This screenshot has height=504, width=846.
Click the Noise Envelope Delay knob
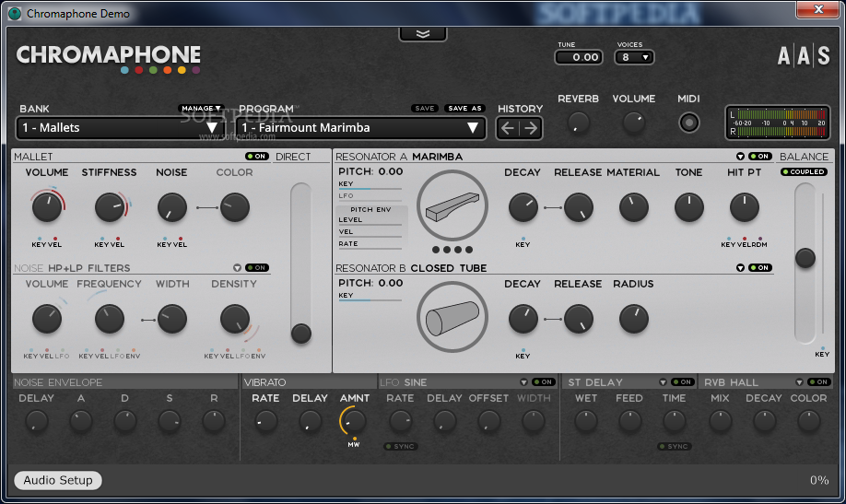click(37, 421)
